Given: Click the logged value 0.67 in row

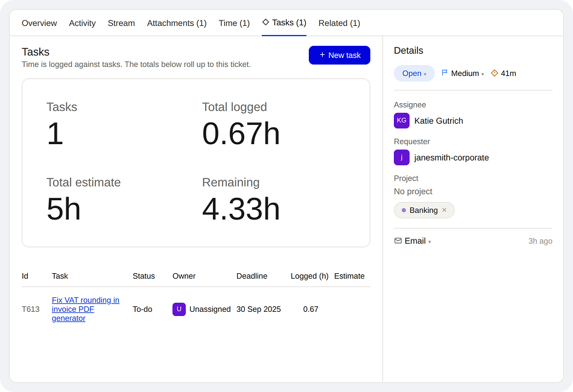Looking at the screenshot, I should [311, 309].
